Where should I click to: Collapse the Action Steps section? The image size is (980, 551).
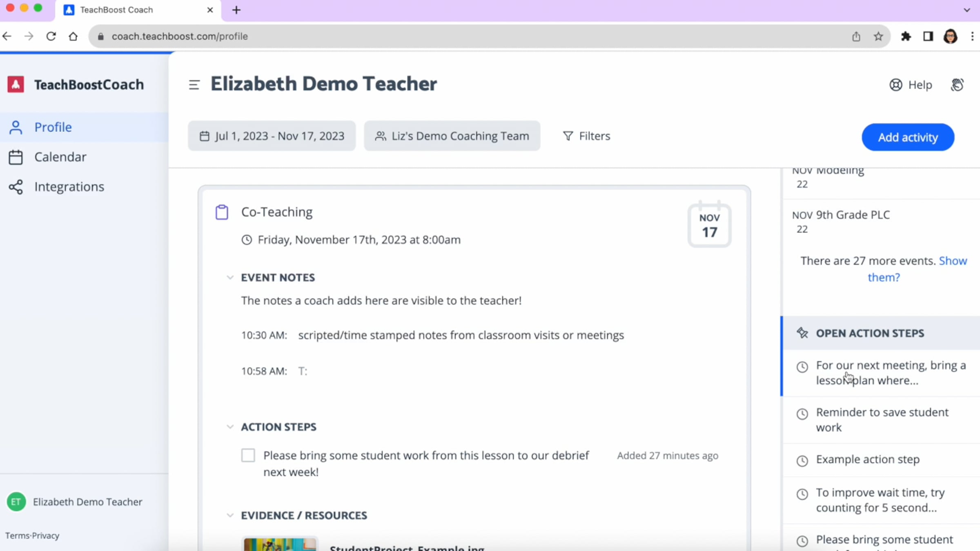(x=230, y=427)
